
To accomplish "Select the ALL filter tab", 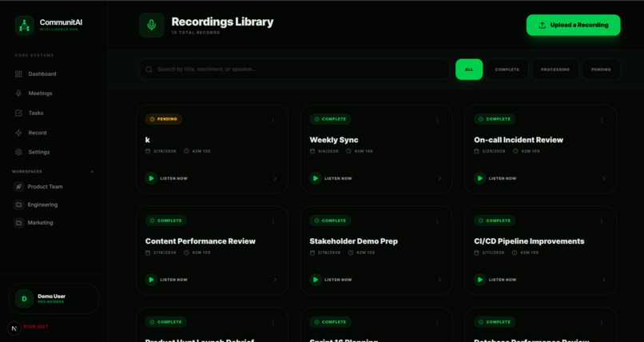I will [x=469, y=70].
